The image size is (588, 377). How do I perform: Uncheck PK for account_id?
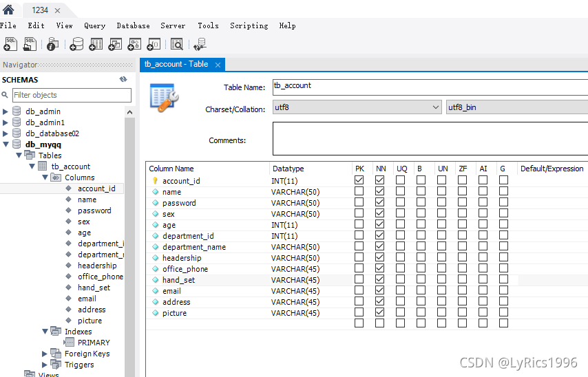359,180
